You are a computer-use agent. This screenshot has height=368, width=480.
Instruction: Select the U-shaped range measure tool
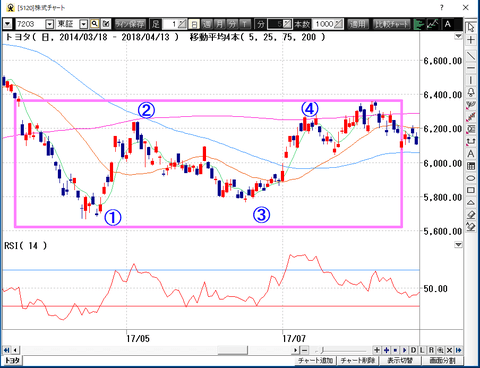(471, 141)
